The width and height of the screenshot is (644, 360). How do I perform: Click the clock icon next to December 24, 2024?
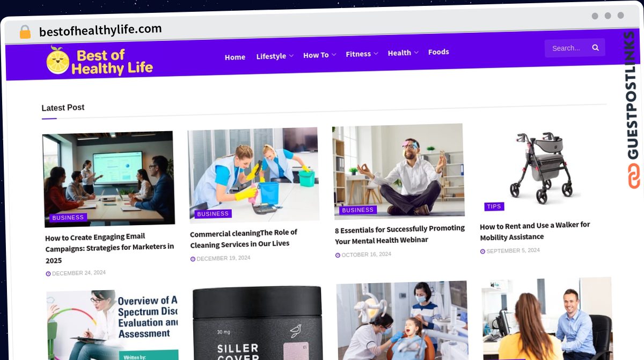[x=48, y=273]
